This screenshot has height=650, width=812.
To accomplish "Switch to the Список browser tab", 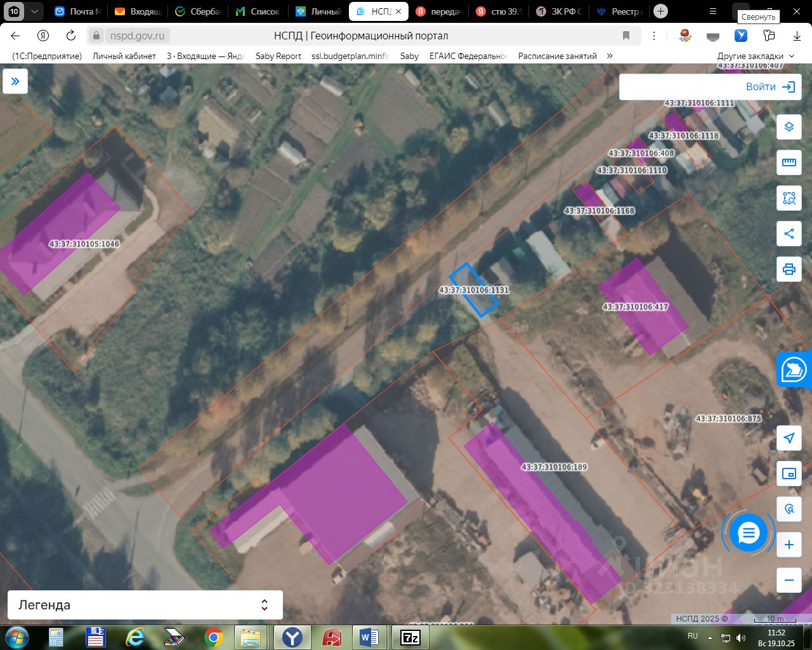I will coord(258,11).
